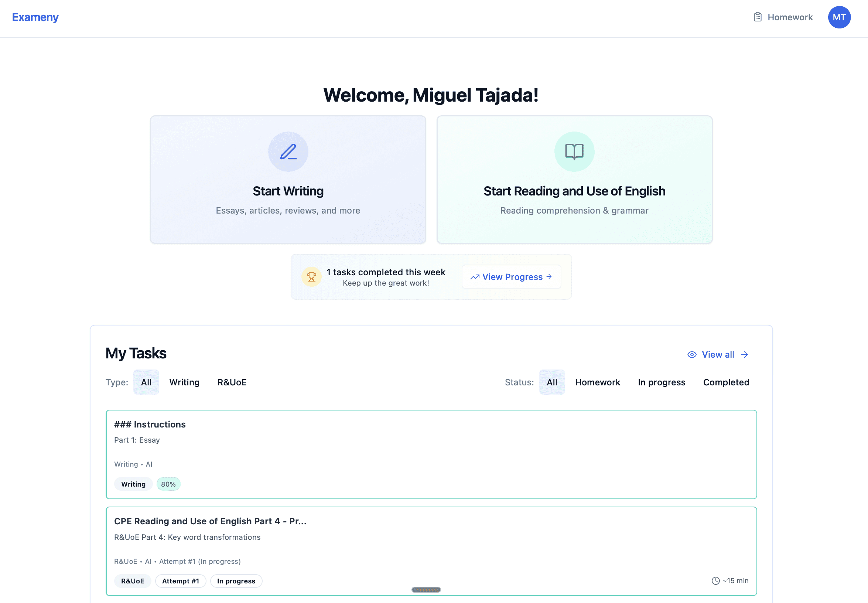Open View Progress

[x=511, y=277]
